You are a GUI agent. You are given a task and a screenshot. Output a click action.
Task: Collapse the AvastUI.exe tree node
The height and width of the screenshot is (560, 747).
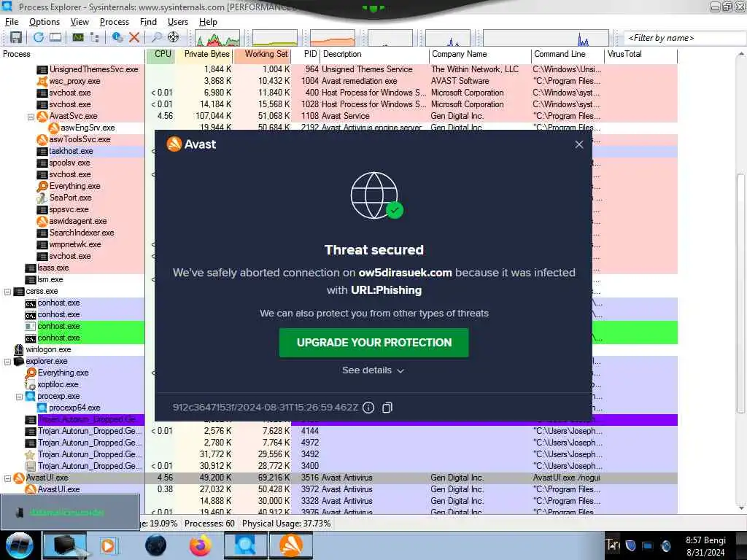(7, 478)
